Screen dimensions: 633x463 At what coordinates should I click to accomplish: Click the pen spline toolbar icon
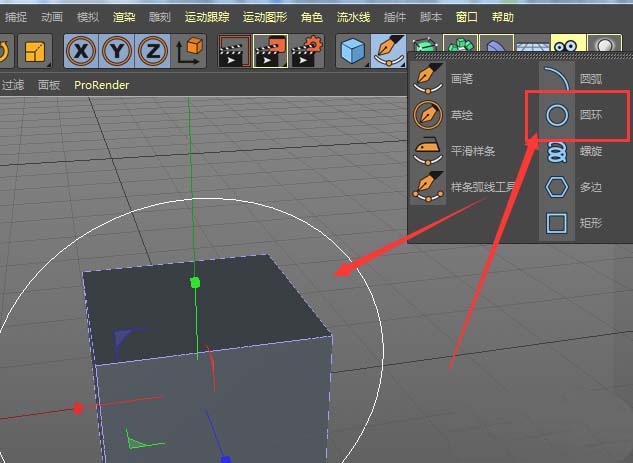click(389, 51)
